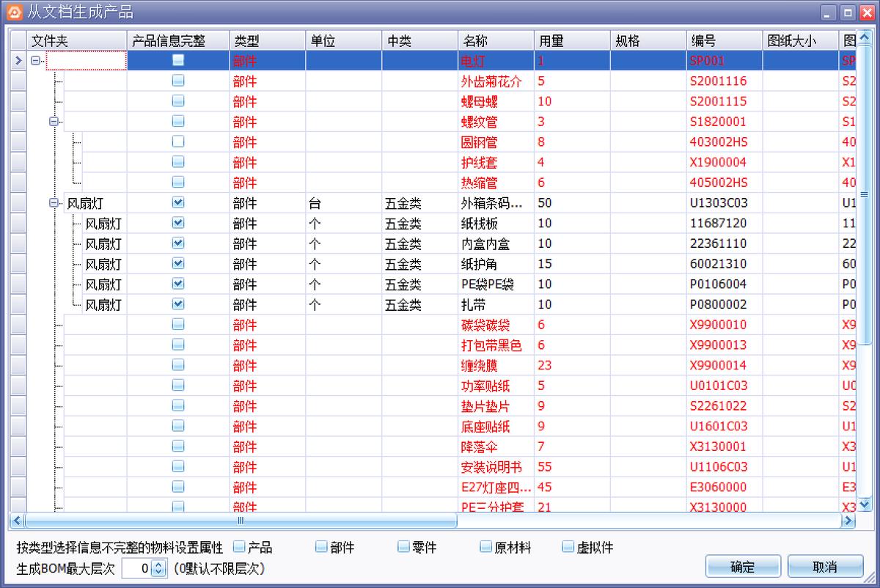Enable the 虚拟件 checkbox
880x588 pixels.
[x=568, y=546]
